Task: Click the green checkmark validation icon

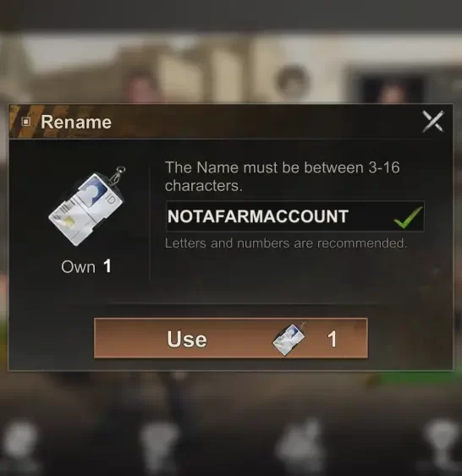Action: click(408, 217)
